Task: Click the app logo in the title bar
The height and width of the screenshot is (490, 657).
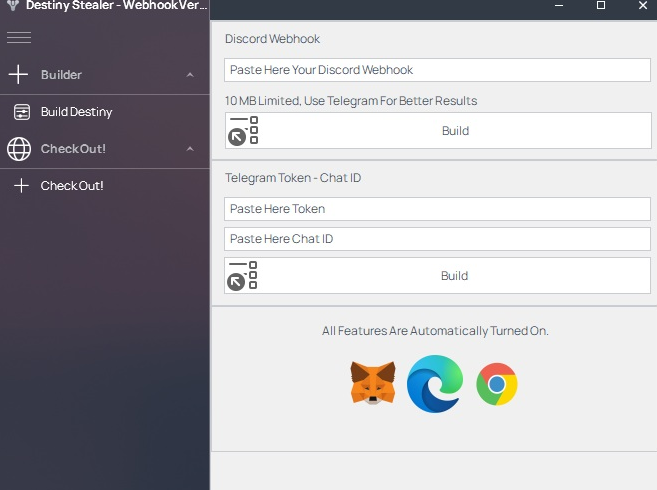Action: tap(13, 5)
